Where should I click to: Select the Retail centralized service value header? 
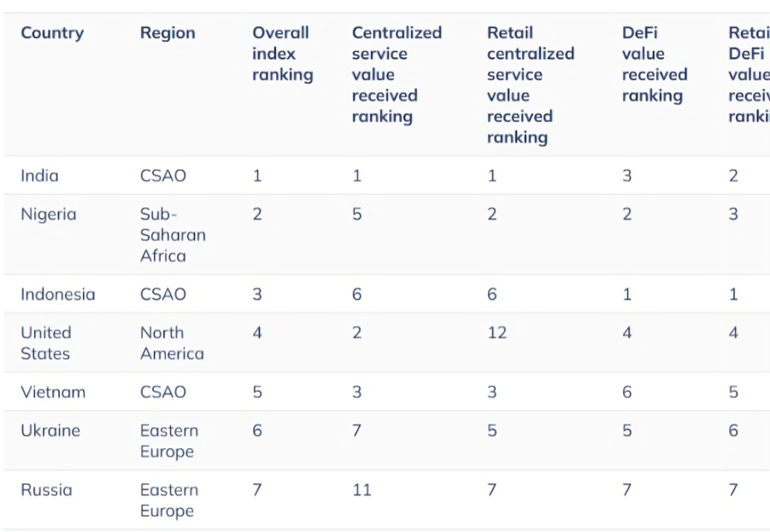(531, 85)
